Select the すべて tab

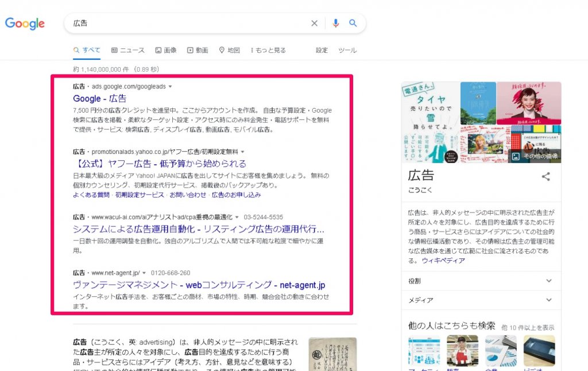pyautogui.click(x=87, y=50)
